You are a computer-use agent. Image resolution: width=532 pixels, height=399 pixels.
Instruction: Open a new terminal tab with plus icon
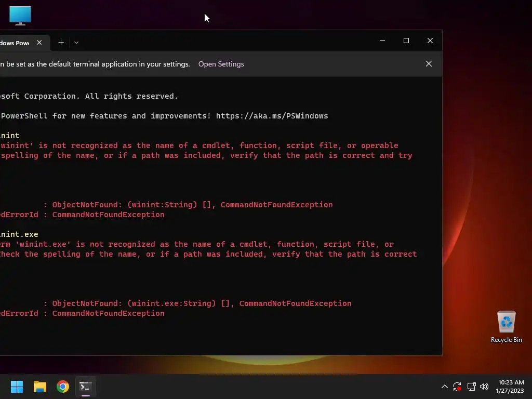[61, 43]
